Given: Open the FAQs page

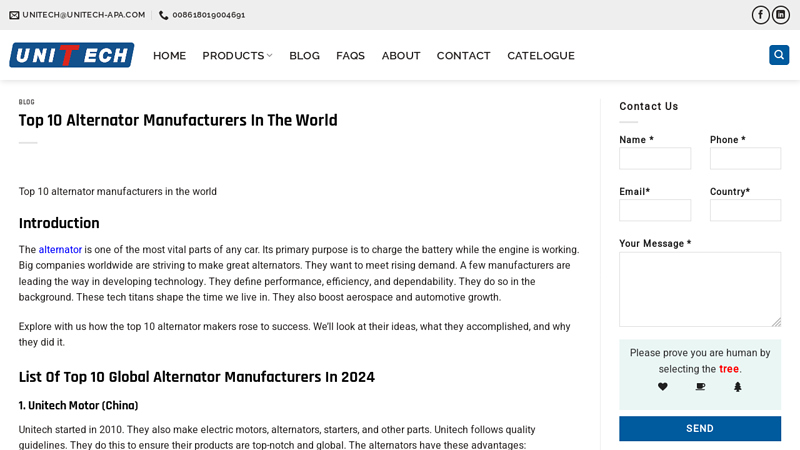Looking at the screenshot, I should (x=350, y=56).
